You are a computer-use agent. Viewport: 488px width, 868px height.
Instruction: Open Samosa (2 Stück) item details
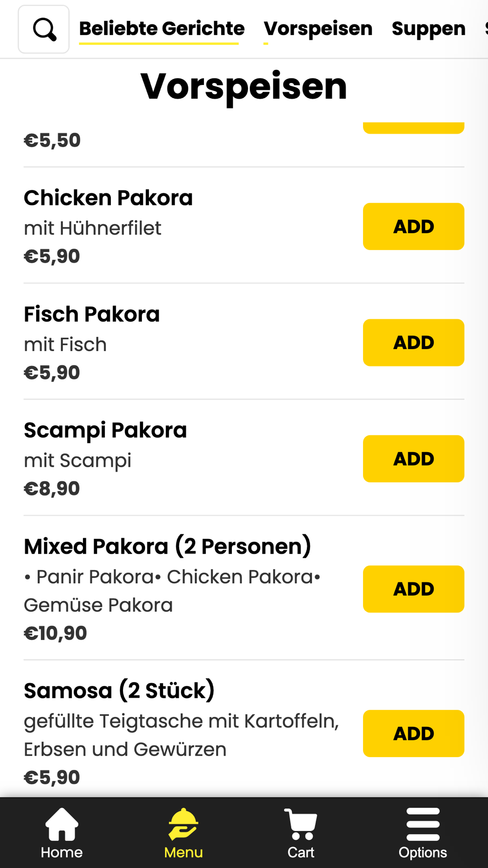pos(119,691)
